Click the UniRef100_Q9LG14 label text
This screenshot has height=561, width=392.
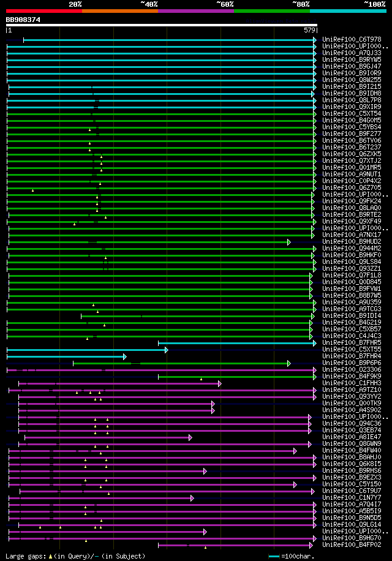[352, 524]
